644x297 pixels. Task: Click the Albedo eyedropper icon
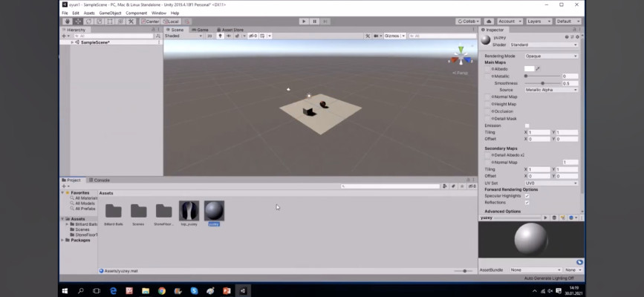tap(538, 69)
